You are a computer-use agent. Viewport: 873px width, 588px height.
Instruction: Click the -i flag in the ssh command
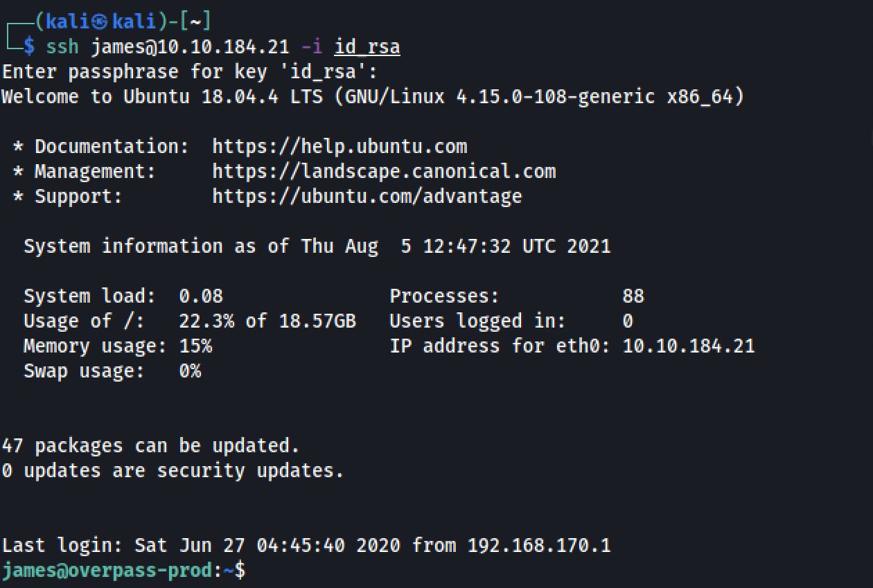(311, 47)
